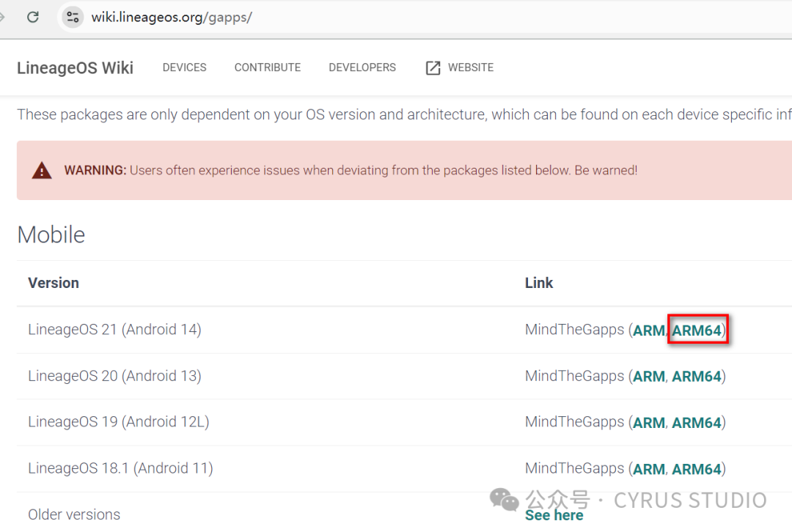Image resolution: width=792 pixels, height=532 pixels.
Task: Open the LineageOS Wiki home title
Action: [x=76, y=67]
